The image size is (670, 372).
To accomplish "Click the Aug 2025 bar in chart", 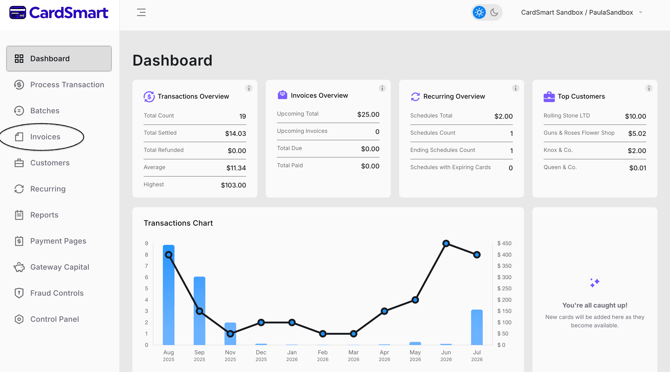I will coord(169,295).
